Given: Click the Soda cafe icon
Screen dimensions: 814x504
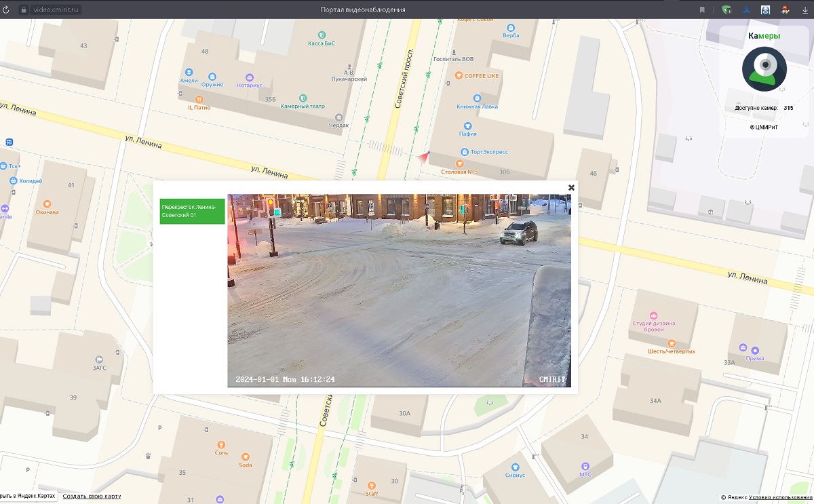Looking at the screenshot, I should (245, 457).
